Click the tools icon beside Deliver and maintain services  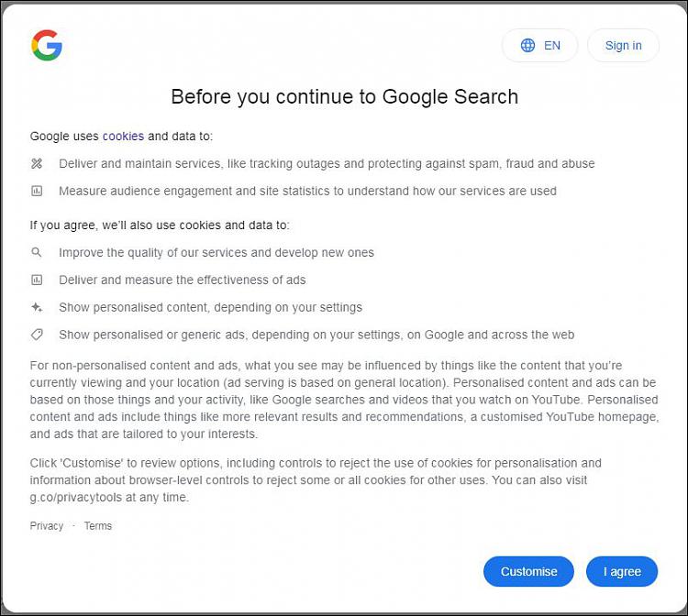point(37,163)
